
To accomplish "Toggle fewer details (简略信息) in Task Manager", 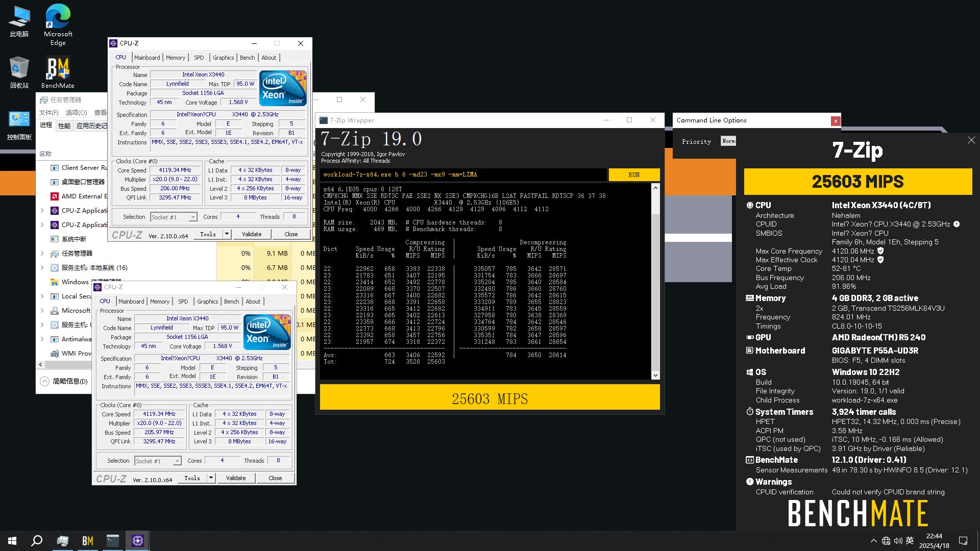I will tap(64, 381).
